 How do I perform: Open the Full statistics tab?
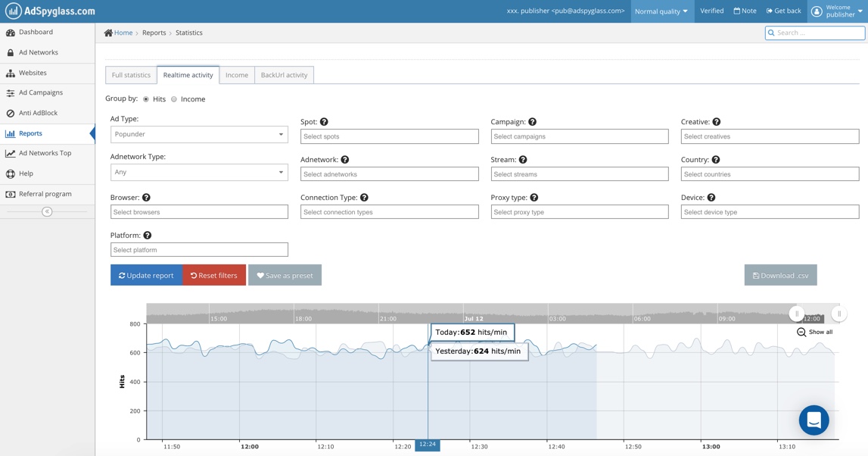[x=130, y=75]
